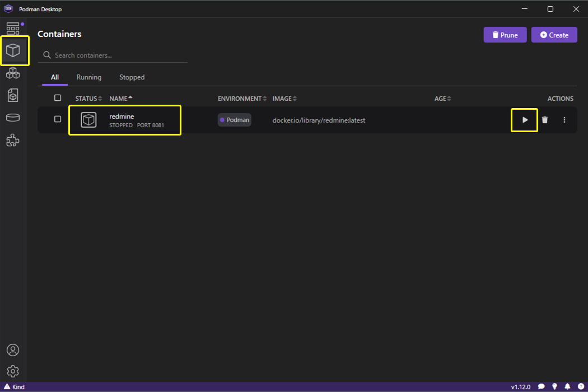The width and height of the screenshot is (588, 392).
Task: Open the Images section in sidebar
Action: [x=13, y=95]
